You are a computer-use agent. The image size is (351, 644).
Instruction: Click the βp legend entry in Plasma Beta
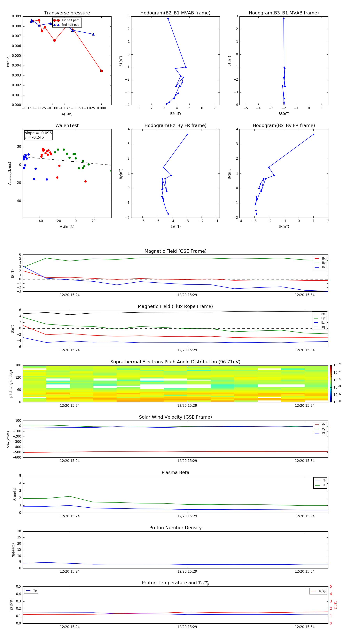tap(320, 480)
